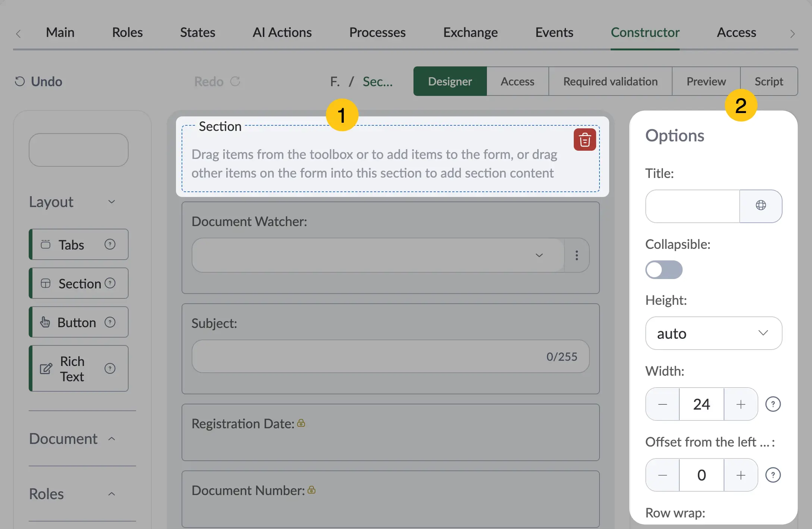Click the Subject input field
The height and width of the screenshot is (529, 812).
pos(390,356)
